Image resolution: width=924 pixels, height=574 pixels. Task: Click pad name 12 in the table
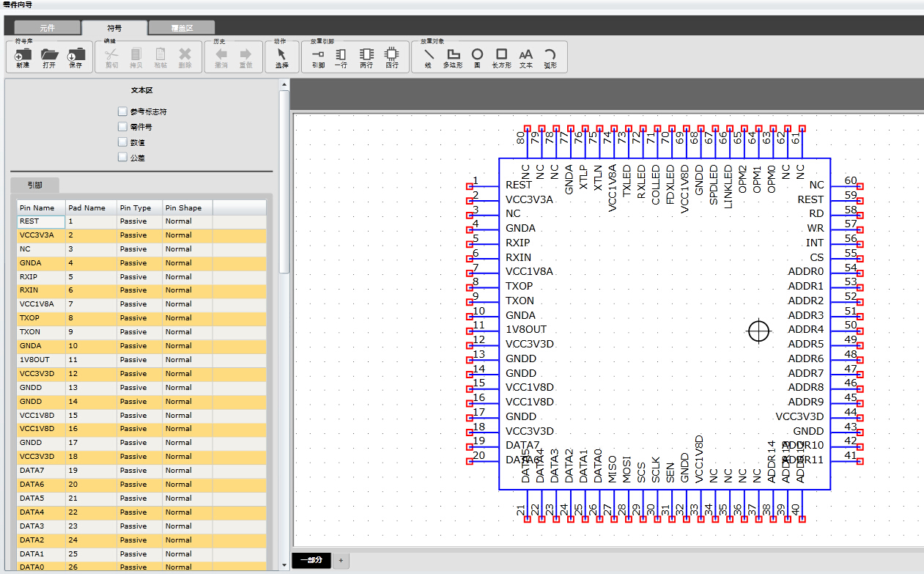point(91,374)
